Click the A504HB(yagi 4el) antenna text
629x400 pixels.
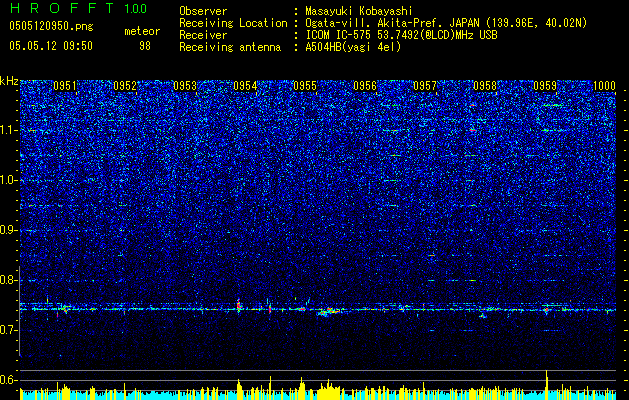(353, 47)
